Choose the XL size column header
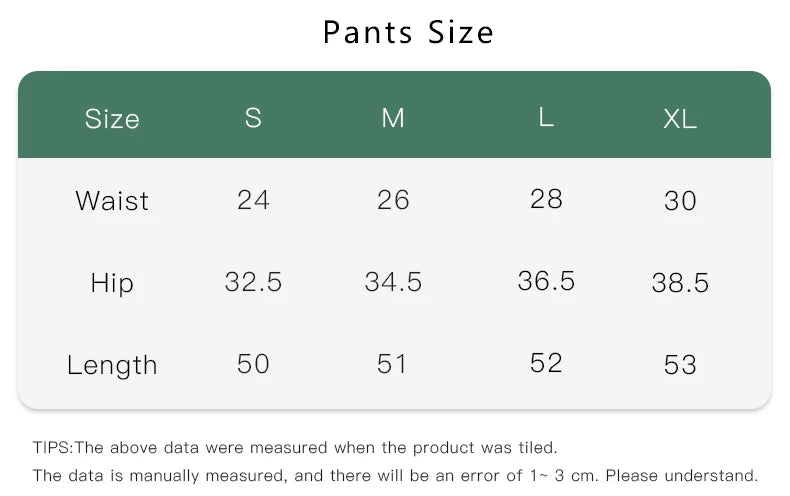Viewport: 790px width, 496px height. tap(680, 120)
